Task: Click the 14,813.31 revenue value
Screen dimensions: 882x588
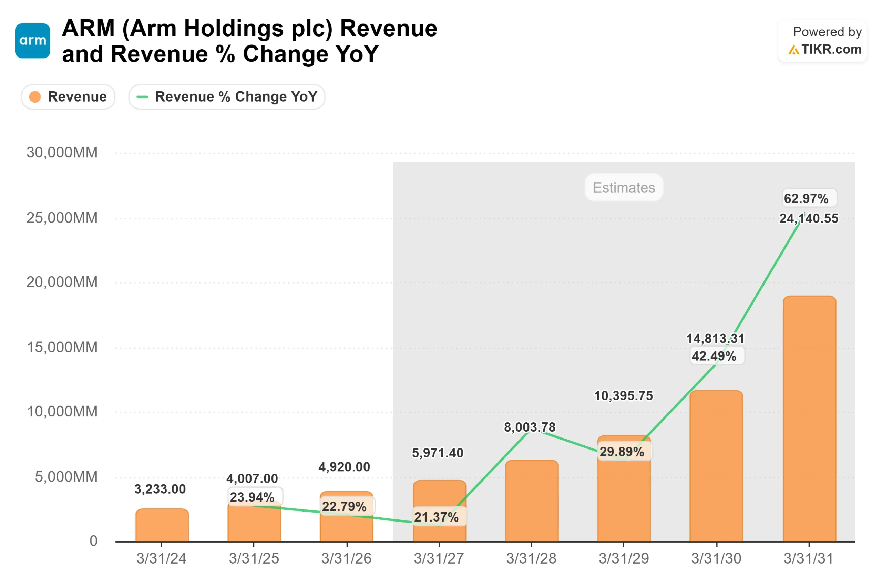Action: point(715,339)
